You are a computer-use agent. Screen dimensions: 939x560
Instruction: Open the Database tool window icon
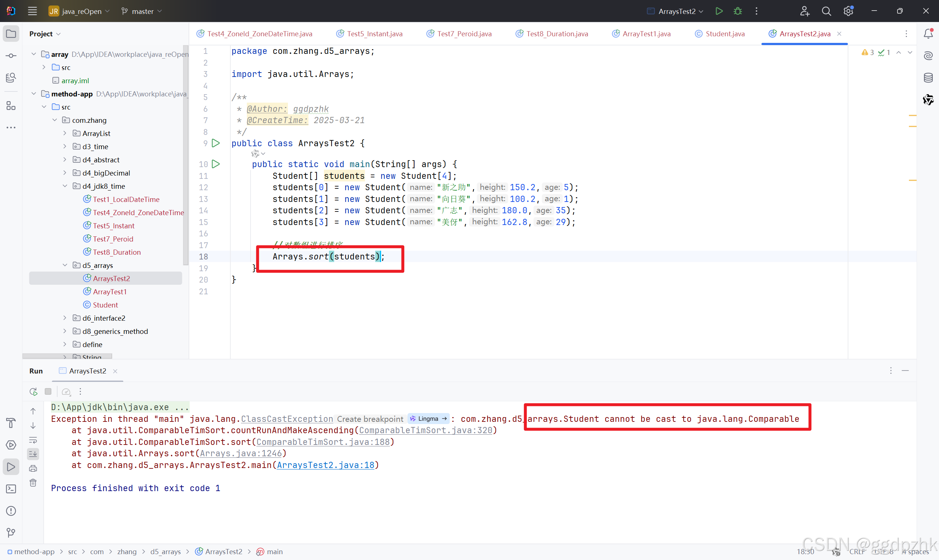click(928, 78)
